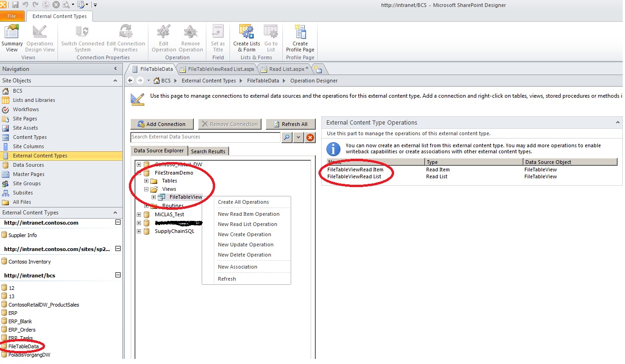625x364 pixels.
Task: Click Switch Connected System in the ribbon
Action: [83, 39]
